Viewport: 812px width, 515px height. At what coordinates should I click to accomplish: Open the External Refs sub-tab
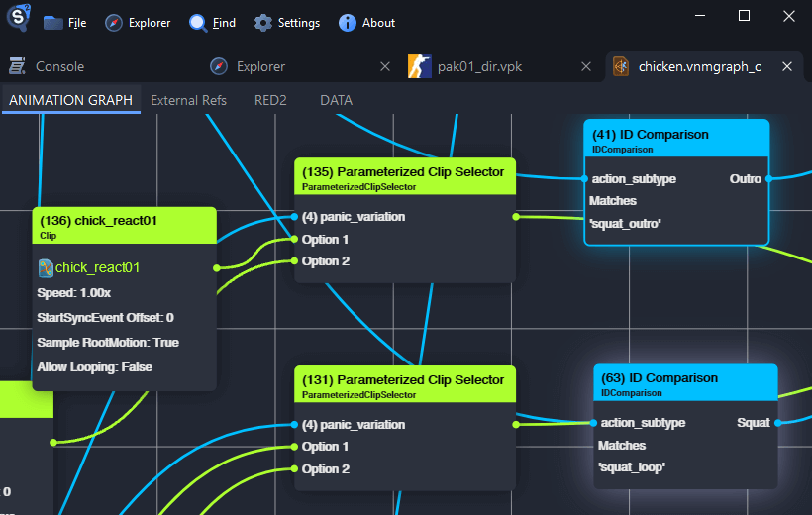tap(188, 100)
